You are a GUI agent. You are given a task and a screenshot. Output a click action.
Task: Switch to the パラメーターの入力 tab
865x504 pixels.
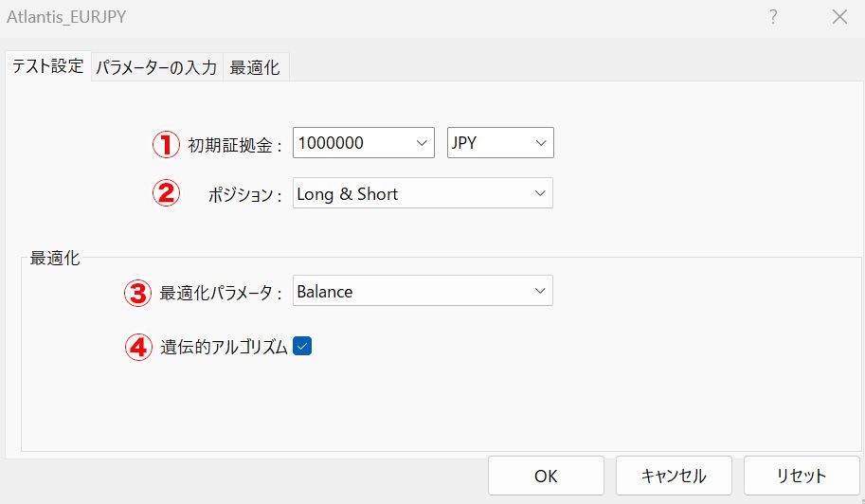pos(156,67)
